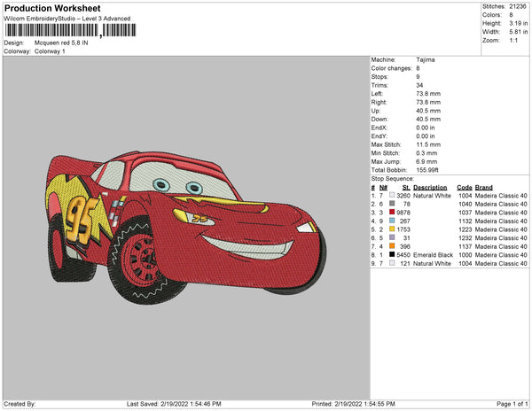This screenshot has height=411, width=532.
Task: Click the 'Stops:' label
Action: pyautogui.click(x=379, y=77)
